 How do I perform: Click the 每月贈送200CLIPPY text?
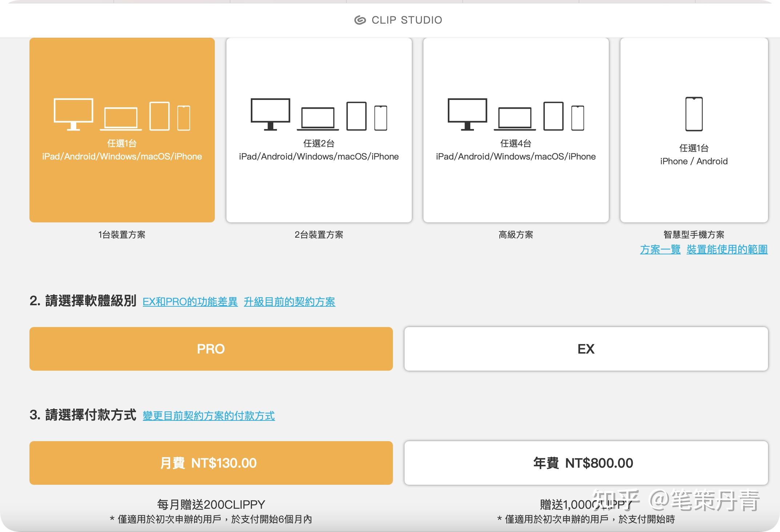pyautogui.click(x=211, y=504)
